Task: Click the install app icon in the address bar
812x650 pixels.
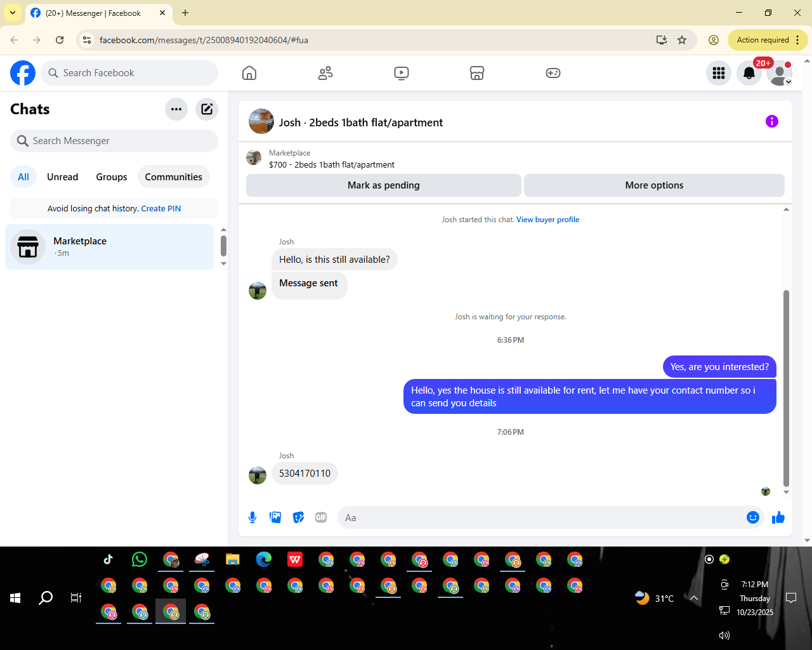Action: point(662,40)
